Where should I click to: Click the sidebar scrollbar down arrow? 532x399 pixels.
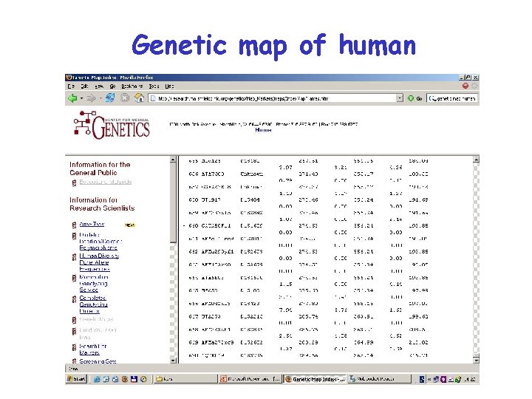tap(173, 361)
